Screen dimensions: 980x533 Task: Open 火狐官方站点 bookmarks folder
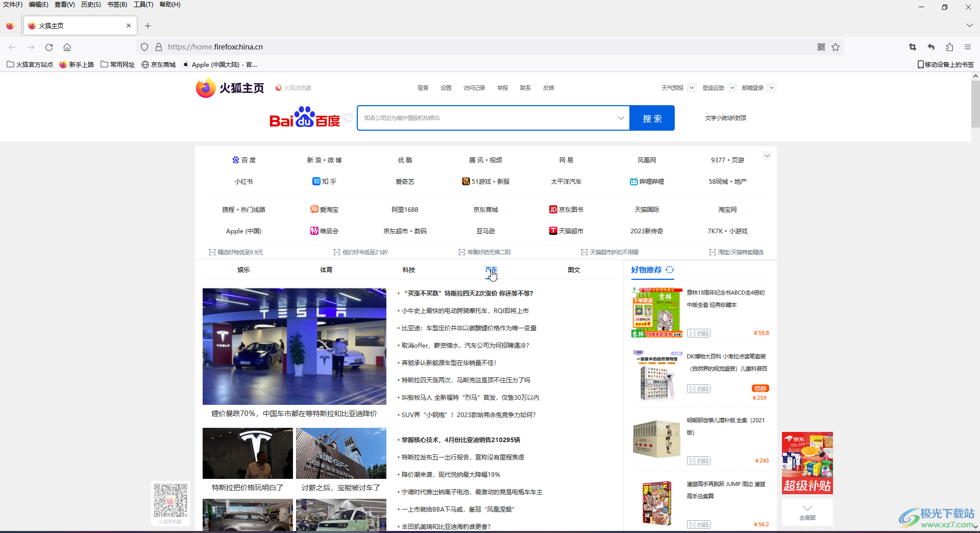click(30, 64)
